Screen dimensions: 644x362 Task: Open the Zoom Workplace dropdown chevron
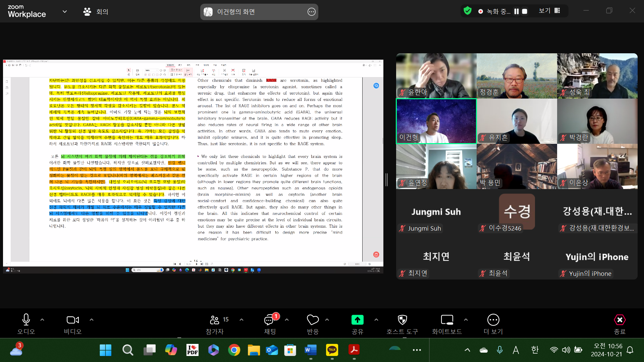click(65, 12)
